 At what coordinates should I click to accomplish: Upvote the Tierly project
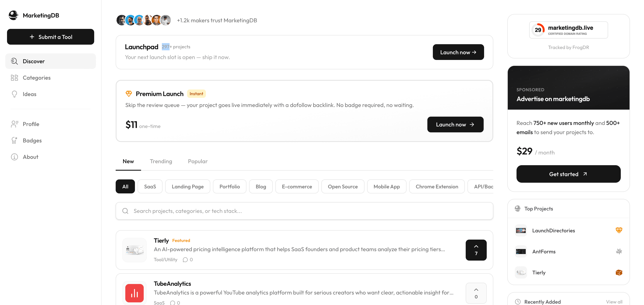tap(476, 250)
